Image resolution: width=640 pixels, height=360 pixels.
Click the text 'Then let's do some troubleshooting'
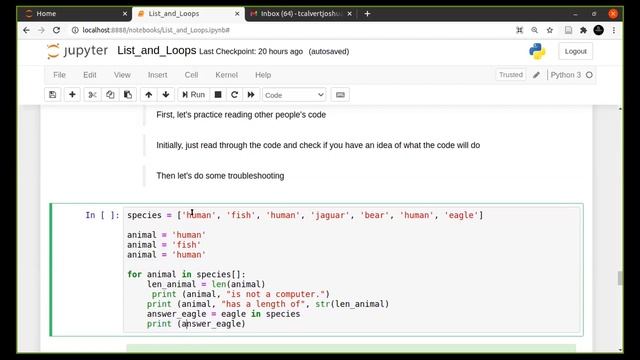[x=220, y=176]
